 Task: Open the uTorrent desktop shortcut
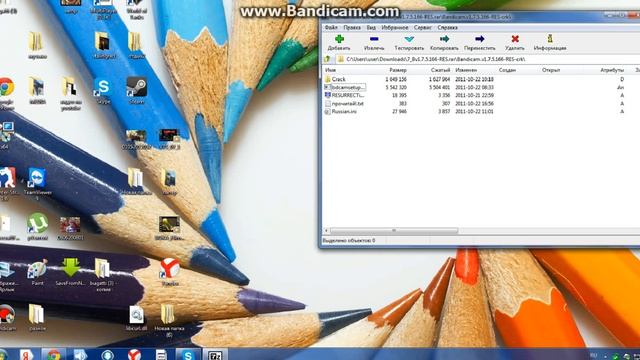coord(38,226)
